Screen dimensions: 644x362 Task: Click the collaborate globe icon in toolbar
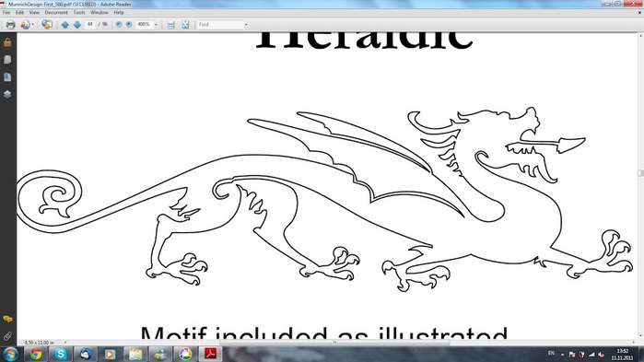pyautogui.click(x=47, y=25)
